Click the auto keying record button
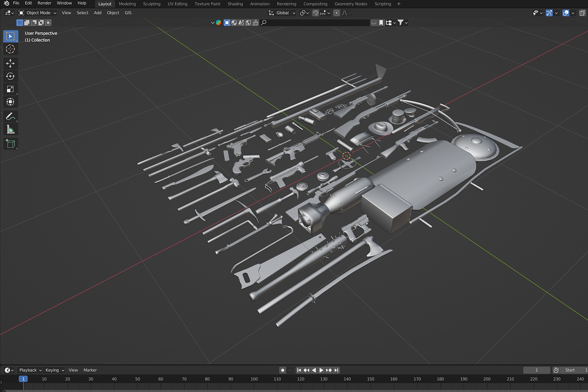 click(283, 370)
